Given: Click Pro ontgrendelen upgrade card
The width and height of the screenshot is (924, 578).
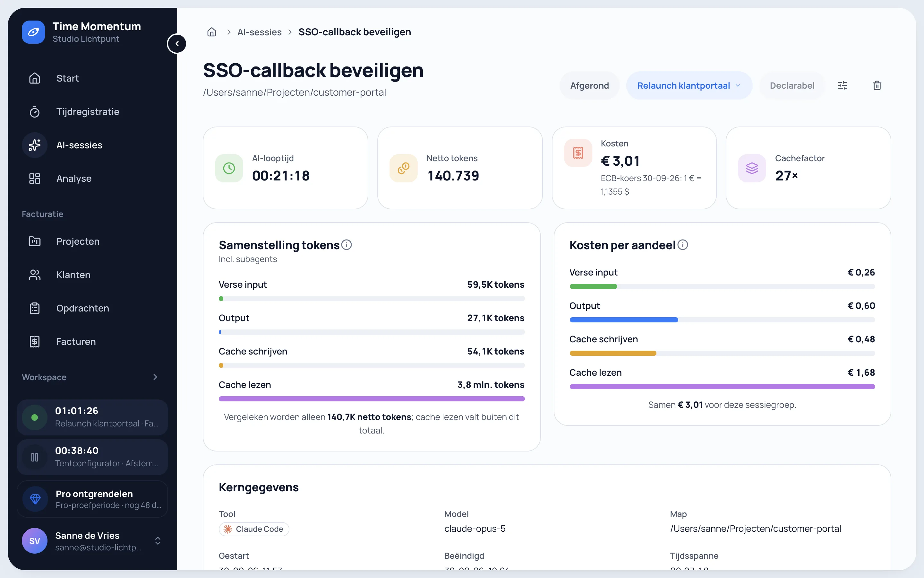Looking at the screenshot, I should (x=92, y=499).
